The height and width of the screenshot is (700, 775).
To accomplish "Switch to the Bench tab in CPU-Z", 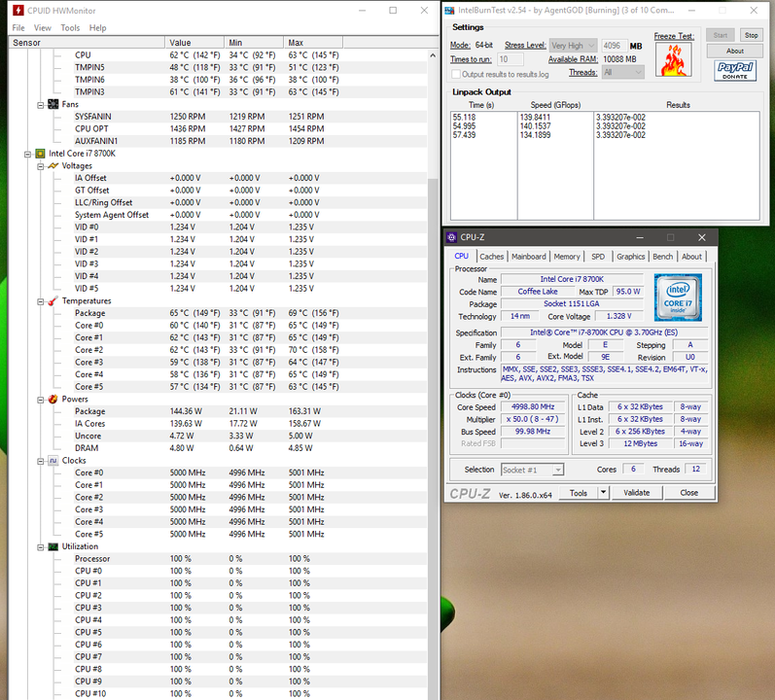I will coord(662,257).
